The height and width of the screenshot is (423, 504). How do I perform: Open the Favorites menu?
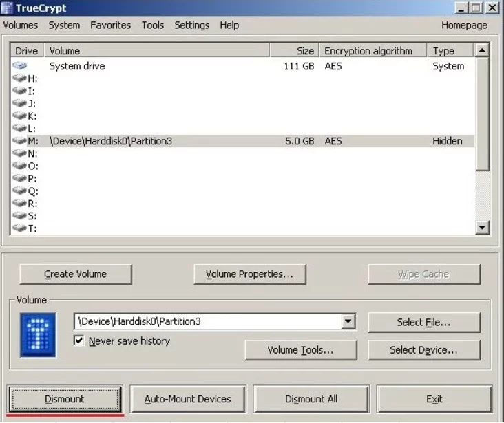pos(110,25)
